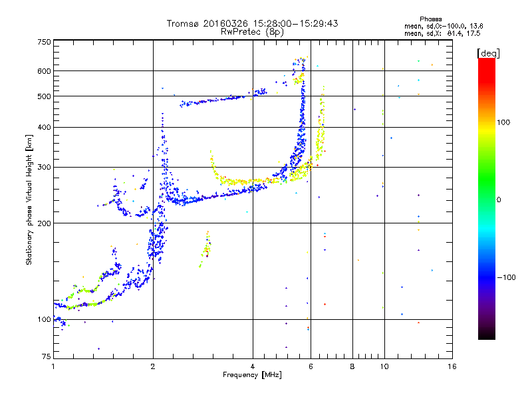532x399 pixels.
Task: Click the y-axis '300' tick label
Action: pos(44,167)
